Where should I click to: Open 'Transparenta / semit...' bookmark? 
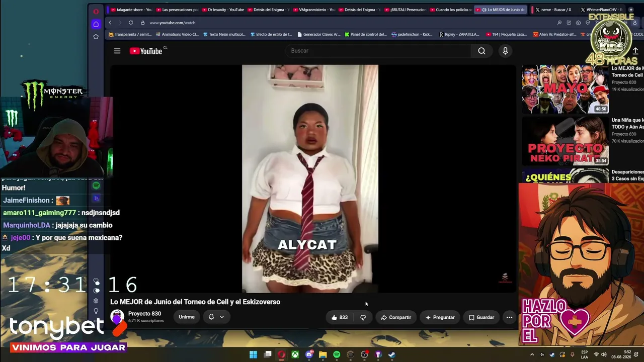click(130, 35)
